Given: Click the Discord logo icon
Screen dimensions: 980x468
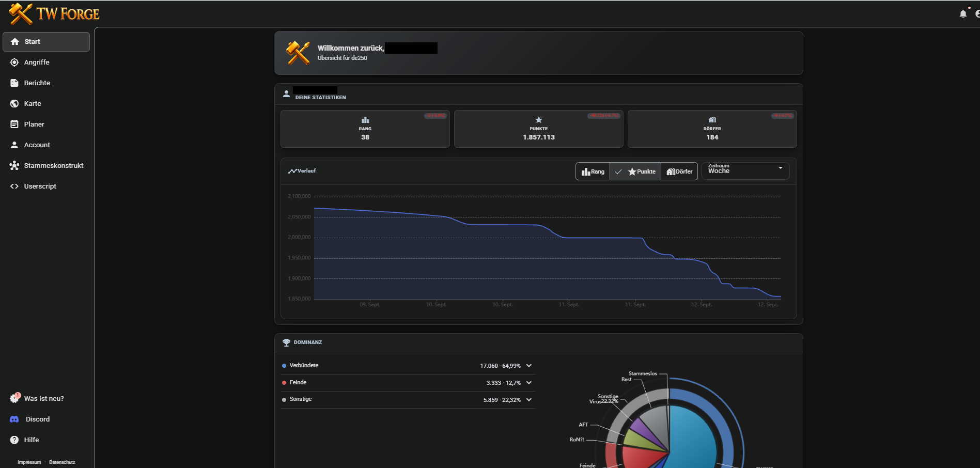Looking at the screenshot, I should [14, 419].
